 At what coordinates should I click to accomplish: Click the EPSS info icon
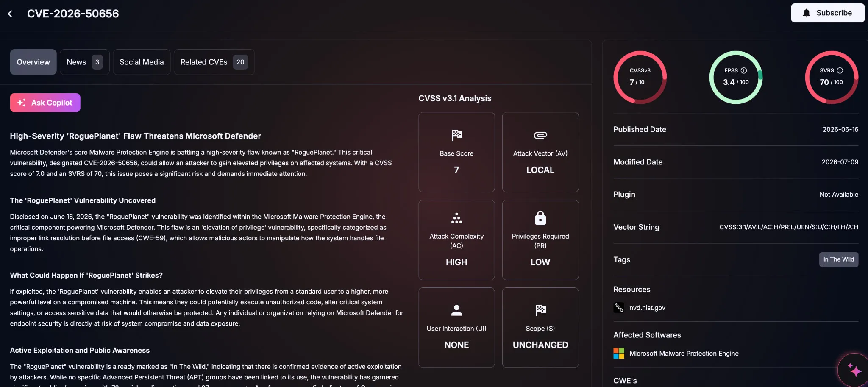(744, 70)
